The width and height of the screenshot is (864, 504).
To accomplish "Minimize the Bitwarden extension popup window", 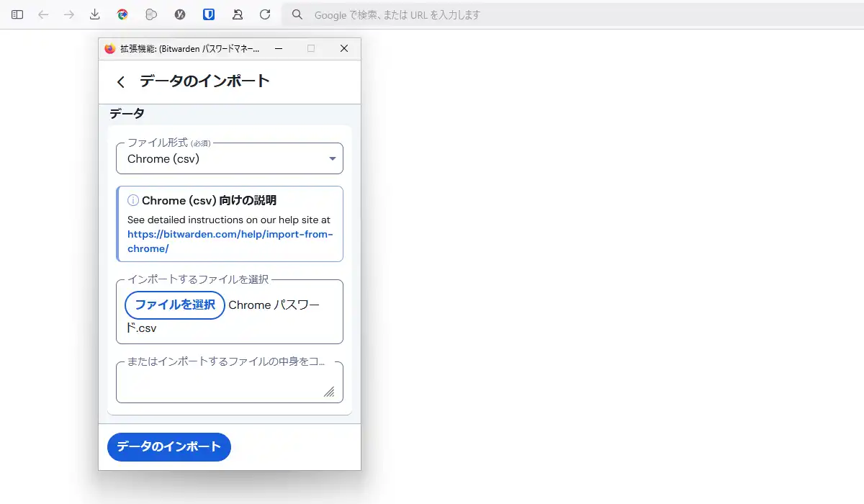I will (279, 48).
